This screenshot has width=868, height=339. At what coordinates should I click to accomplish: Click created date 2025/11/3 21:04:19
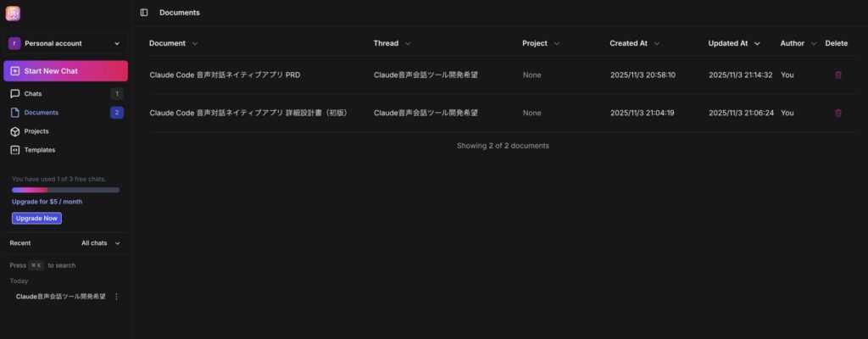pyautogui.click(x=643, y=113)
